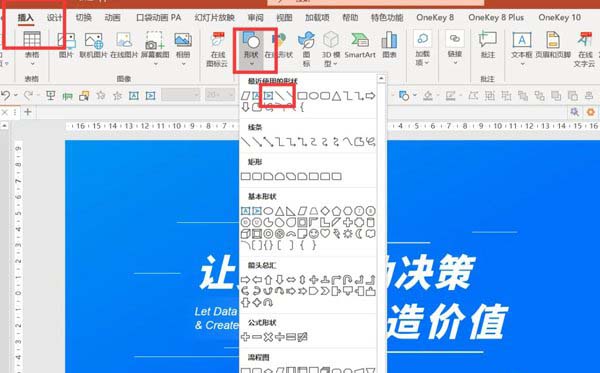600x373 pixels.
Task: Select the first line shape under 线条
Action: coord(246,142)
